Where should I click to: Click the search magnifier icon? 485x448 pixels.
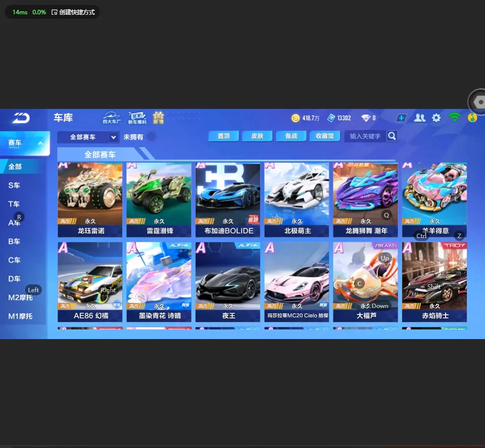392,136
